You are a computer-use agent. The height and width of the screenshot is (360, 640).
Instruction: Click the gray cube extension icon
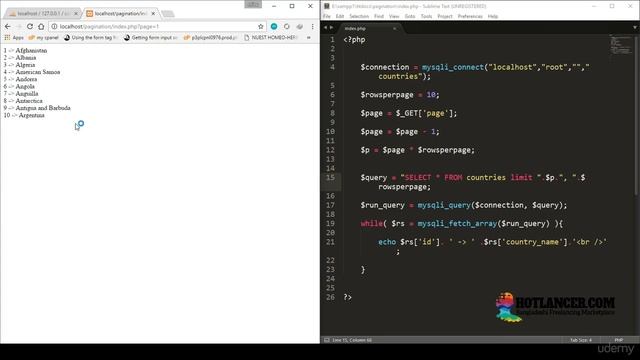300,27
